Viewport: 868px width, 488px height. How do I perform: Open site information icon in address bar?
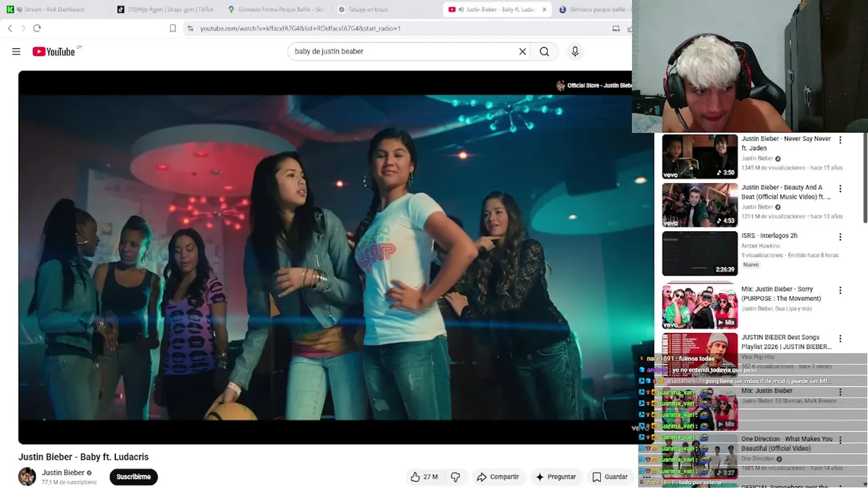pos(190,28)
